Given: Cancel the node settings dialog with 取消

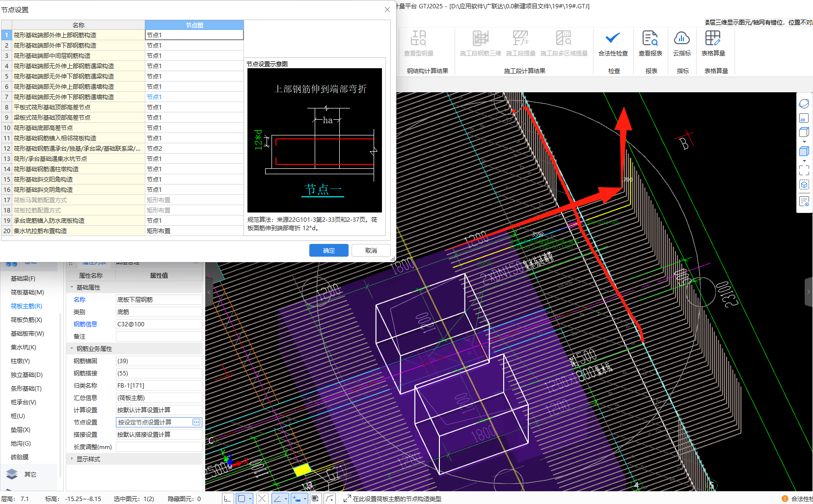Looking at the screenshot, I should (x=371, y=250).
